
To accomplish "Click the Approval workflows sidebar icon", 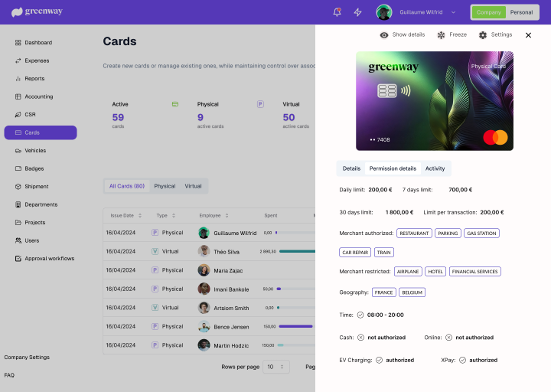I will (x=18, y=259).
